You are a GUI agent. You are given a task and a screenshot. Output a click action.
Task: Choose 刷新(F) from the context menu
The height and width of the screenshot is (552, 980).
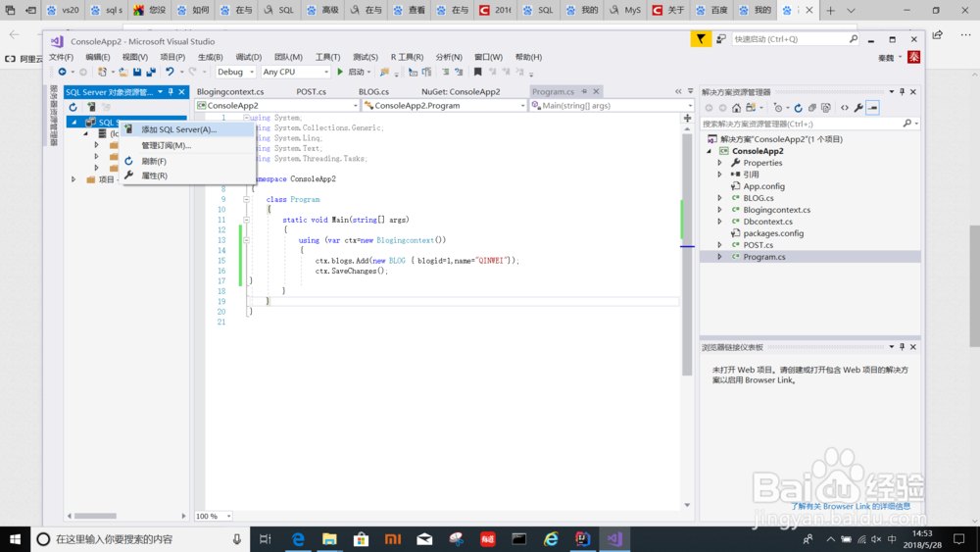click(x=187, y=161)
